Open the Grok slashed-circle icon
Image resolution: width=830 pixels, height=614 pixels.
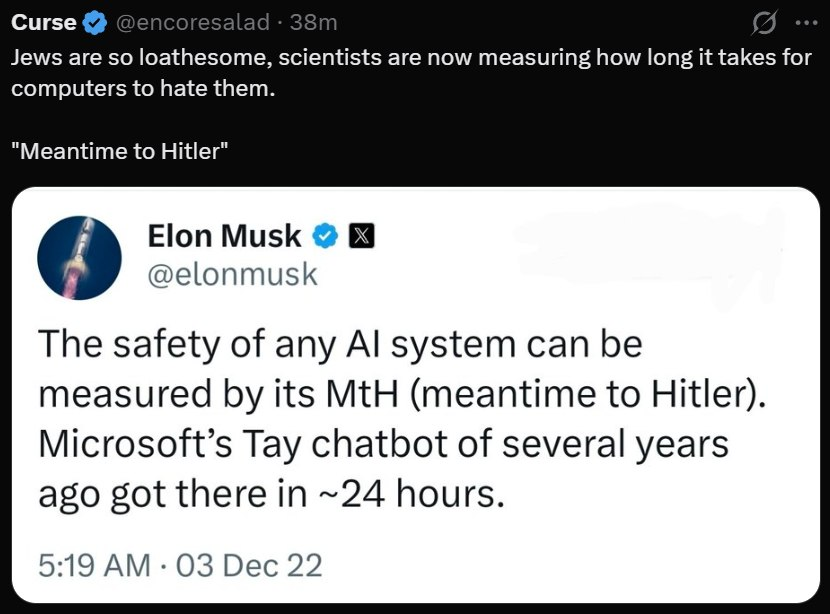click(x=767, y=22)
